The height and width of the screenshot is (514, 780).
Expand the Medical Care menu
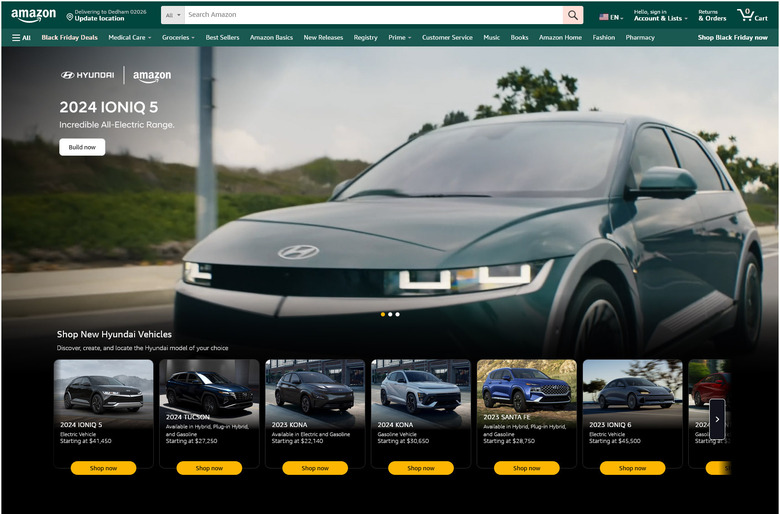130,37
